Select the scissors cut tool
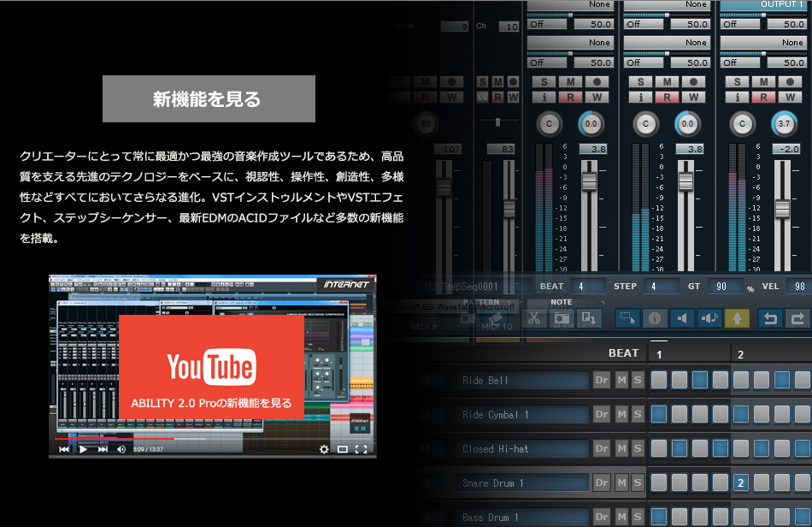Image resolution: width=812 pixels, height=527 pixels. pyautogui.click(x=533, y=318)
